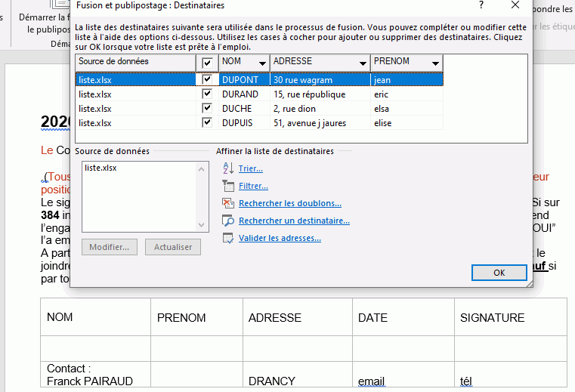Screen dimensions: 575x392
Task: Toggle the select-all checkbox in header
Action: [207, 63]
